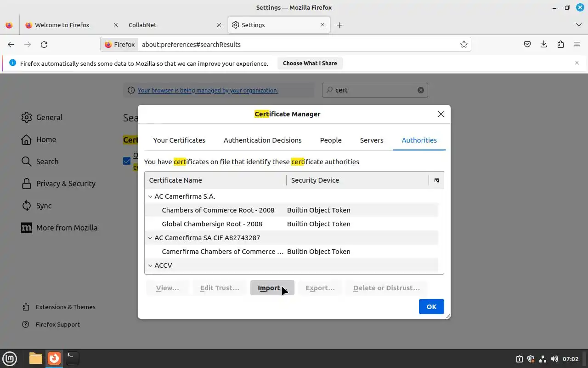Reload the page with refresh icon
Viewport: 588px width, 368px height.
pyautogui.click(x=44, y=44)
